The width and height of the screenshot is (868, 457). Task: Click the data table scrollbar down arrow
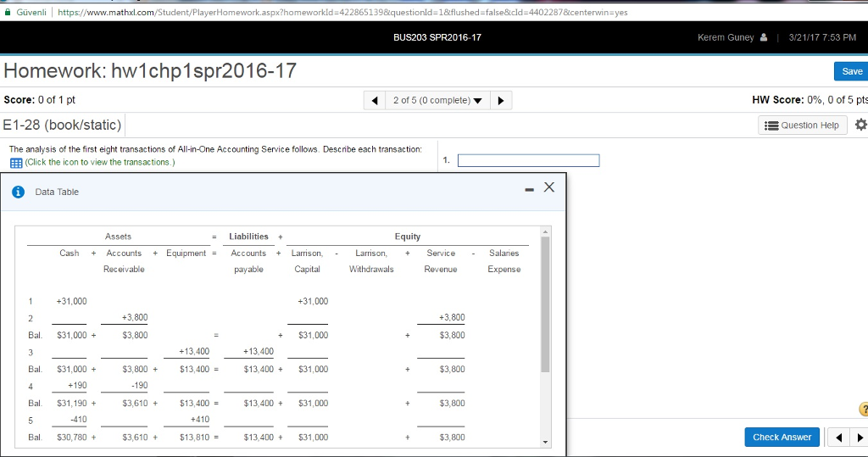click(x=545, y=442)
